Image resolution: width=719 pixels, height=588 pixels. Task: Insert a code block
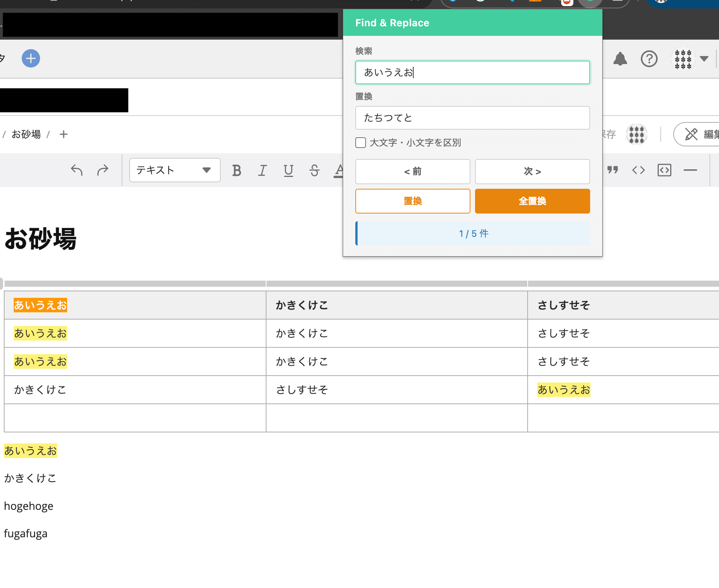tap(664, 170)
